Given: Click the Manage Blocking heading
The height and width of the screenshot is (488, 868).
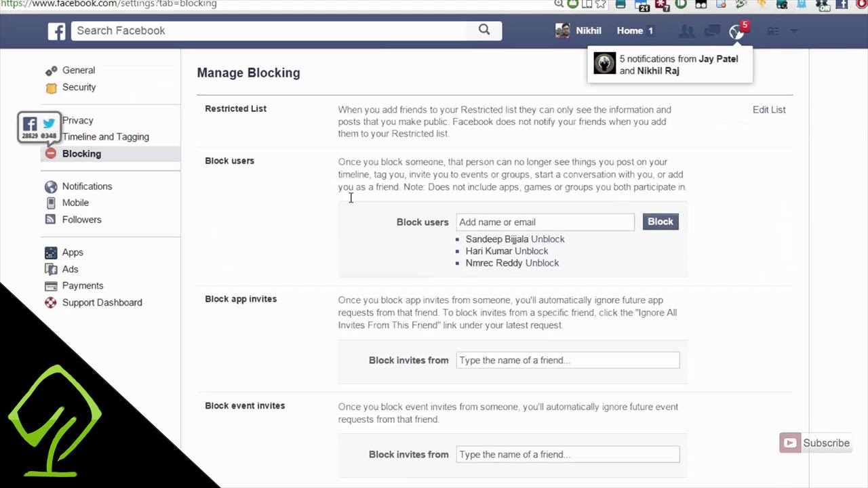Looking at the screenshot, I should click(x=248, y=73).
